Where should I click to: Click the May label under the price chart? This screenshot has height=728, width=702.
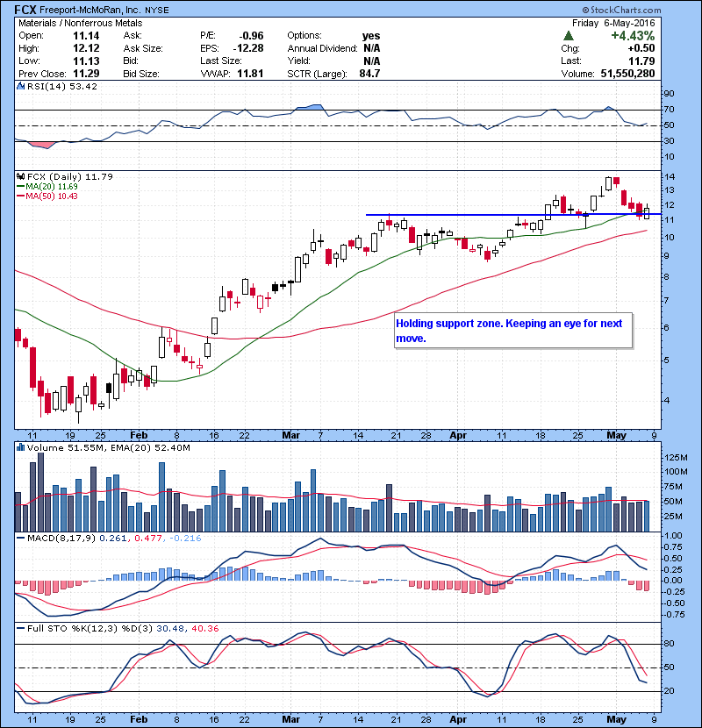tap(616, 435)
